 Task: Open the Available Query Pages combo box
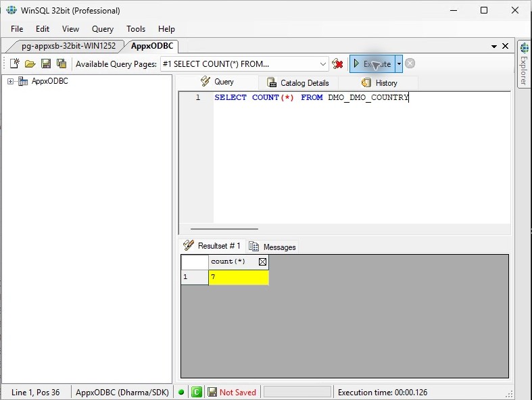(x=244, y=64)
